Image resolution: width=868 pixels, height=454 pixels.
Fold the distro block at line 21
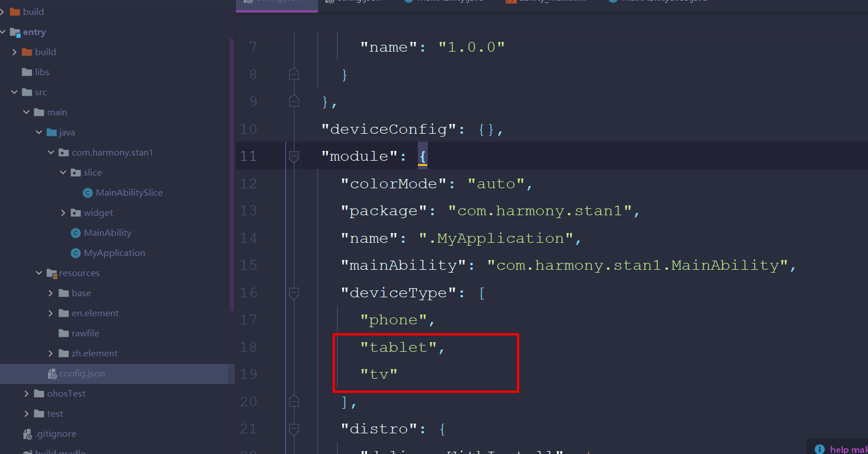(x=294, y=429)
